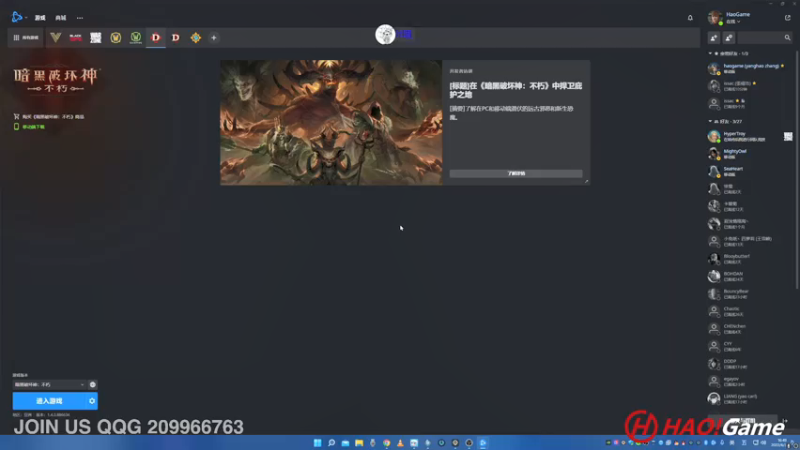Open game settings gear on play button
800x450 pixels.
[92, 401]
